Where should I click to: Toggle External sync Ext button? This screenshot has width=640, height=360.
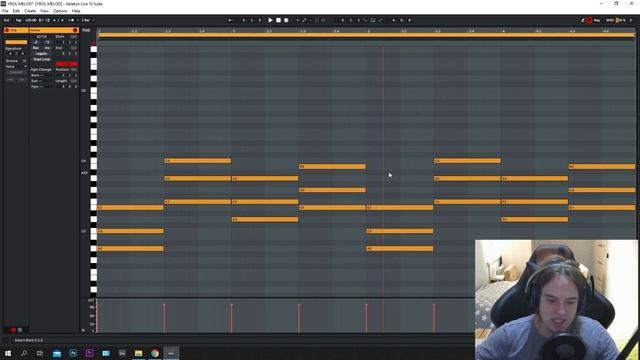[7, 20]
